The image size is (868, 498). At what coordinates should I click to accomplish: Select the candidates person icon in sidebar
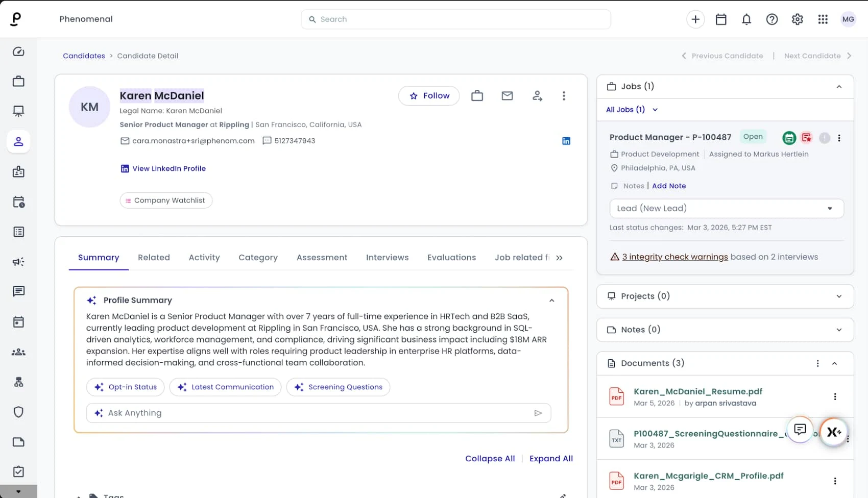pyautogui.click(x=18, y=141)
